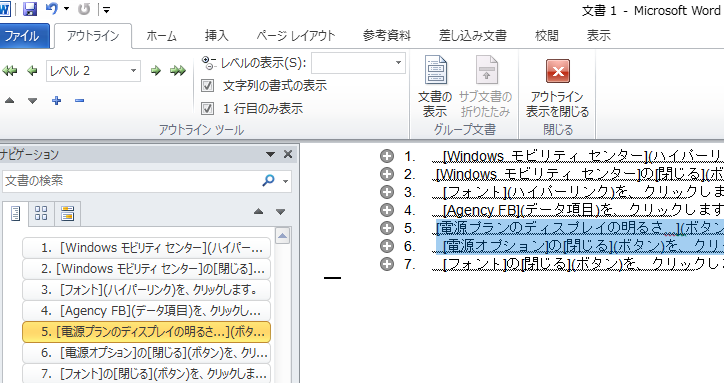Collapse the selected item with the minus icon
Image resolution: width=724 pixels, height=383 pixels.
click(x=79, y=100)
